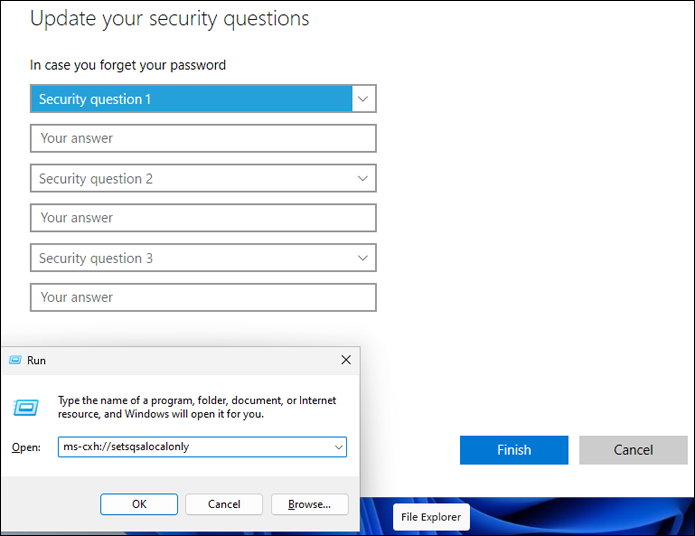Open the Security question 2 dropdown
Viewport: 695px width, 536px height.
coord(203,179)
